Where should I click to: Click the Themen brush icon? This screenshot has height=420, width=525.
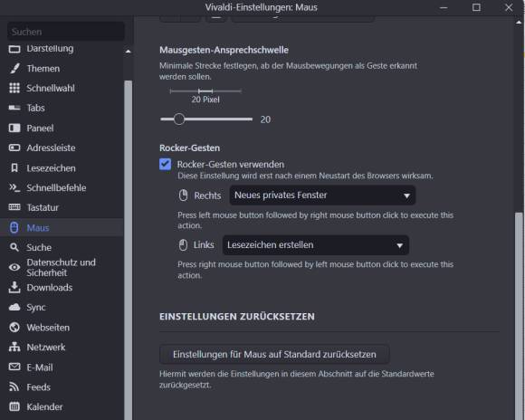tap(14, 68)
